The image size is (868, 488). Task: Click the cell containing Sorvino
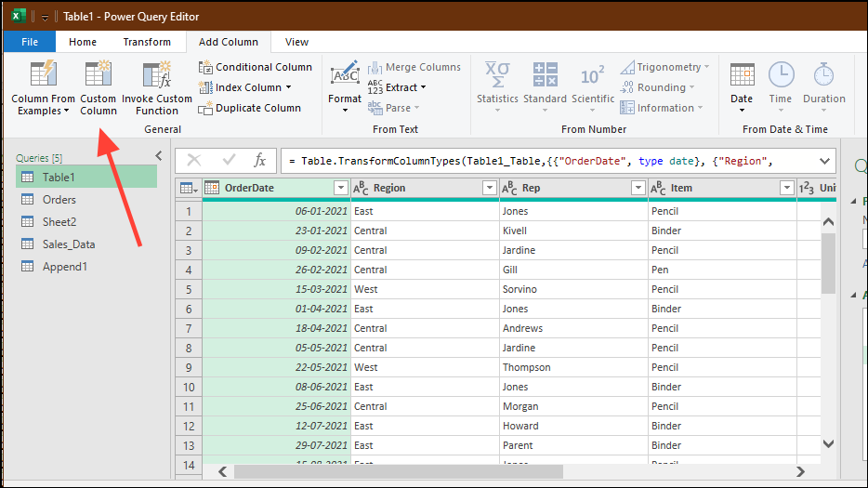[573, 289]
